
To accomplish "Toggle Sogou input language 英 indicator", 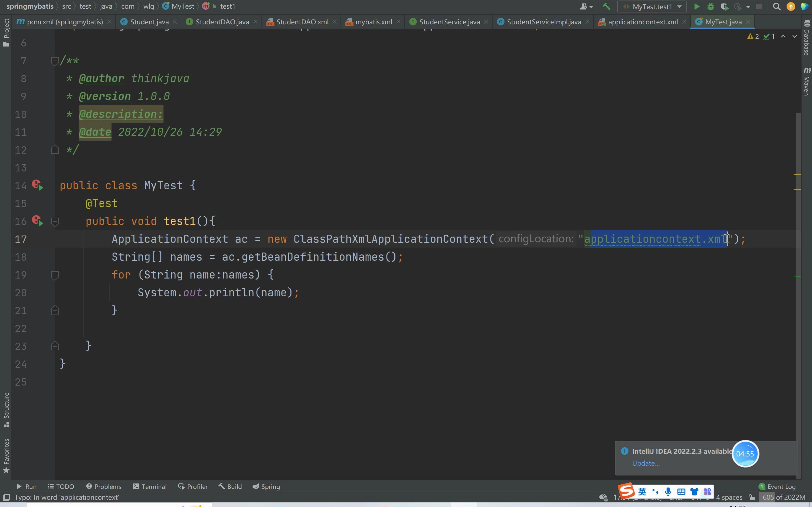I will 642,492.
